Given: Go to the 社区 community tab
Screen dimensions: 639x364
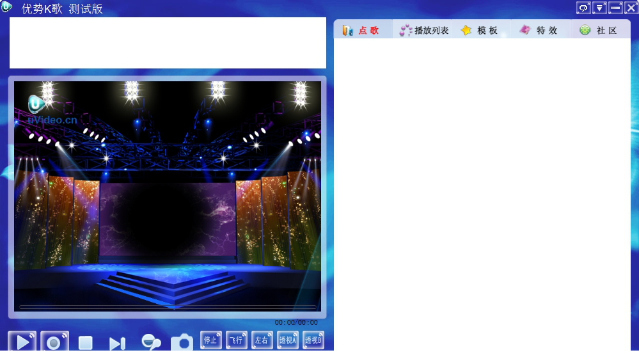Looking at the screenshot, I should [599, 30].
